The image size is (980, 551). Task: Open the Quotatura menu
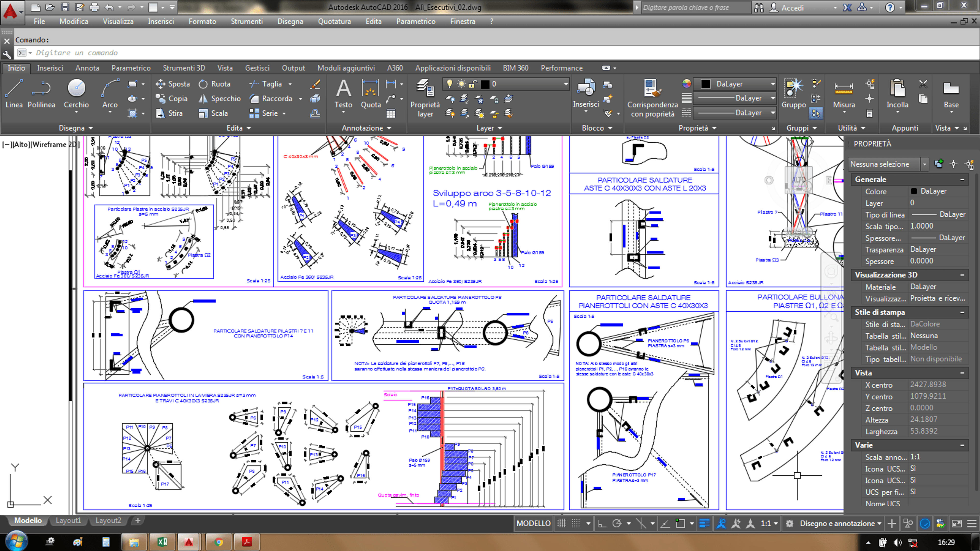(334, 22)
